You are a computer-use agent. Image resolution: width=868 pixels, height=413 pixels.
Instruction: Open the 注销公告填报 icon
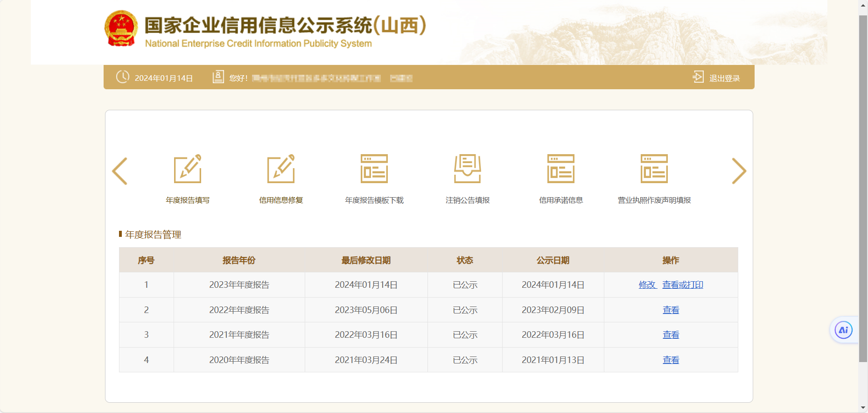click(x=468, y=169)
